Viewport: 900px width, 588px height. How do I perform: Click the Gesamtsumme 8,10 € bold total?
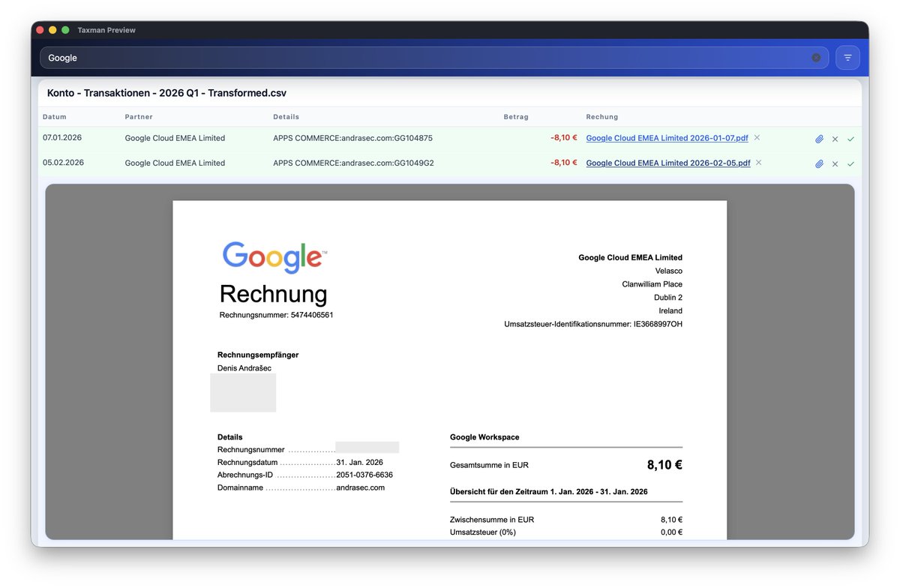click(x=664, y=465)
